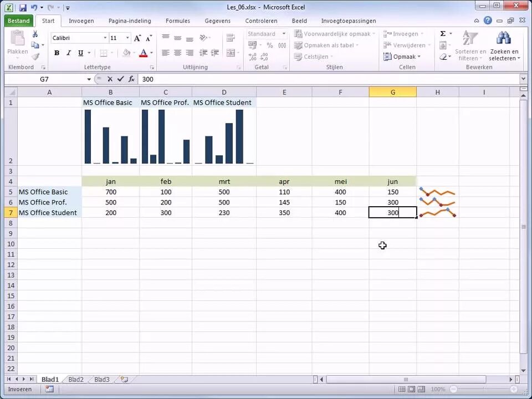Click the increase indent icon

point(215,53)
